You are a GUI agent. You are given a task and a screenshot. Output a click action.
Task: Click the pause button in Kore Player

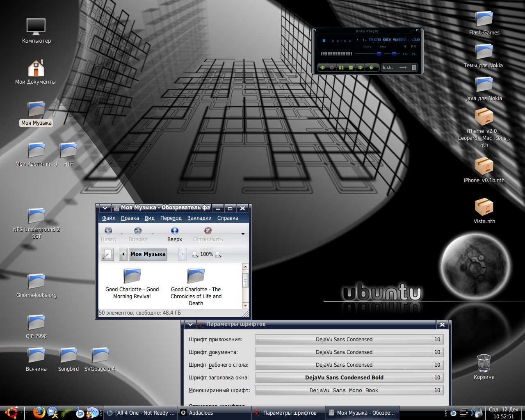click(x=341, y=67)
